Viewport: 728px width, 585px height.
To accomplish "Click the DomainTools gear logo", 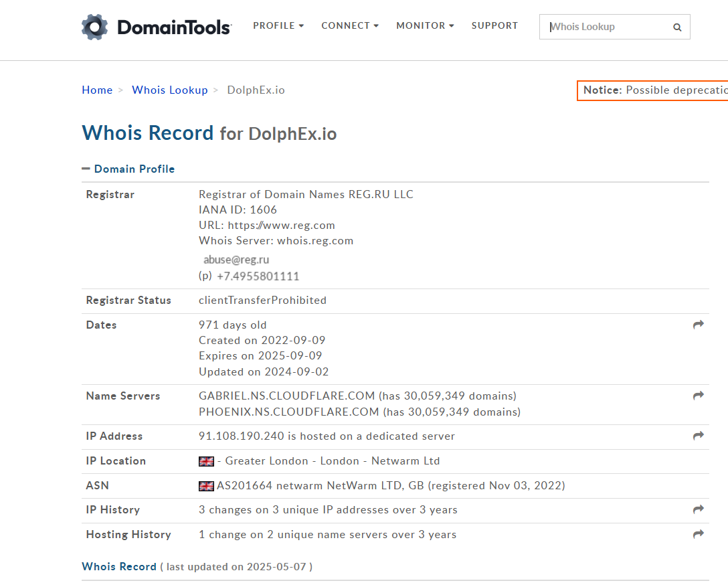I will 95,27.
